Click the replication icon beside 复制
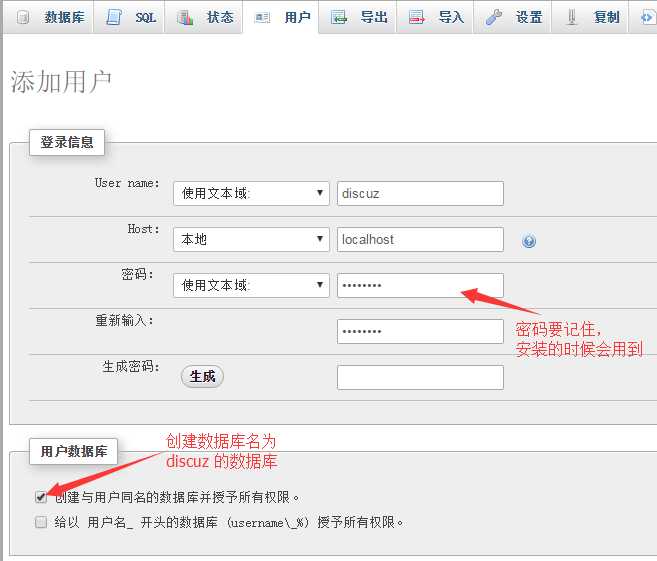657x561 pixels. (572, 17)
